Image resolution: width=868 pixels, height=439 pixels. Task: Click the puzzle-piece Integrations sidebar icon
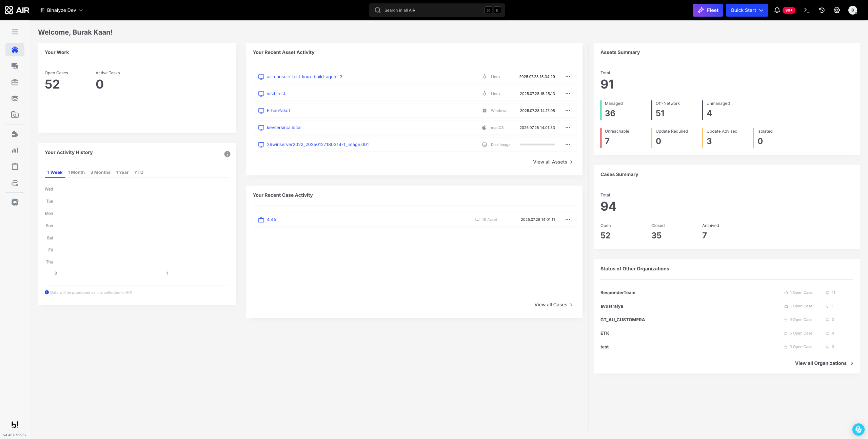point(15,134)
